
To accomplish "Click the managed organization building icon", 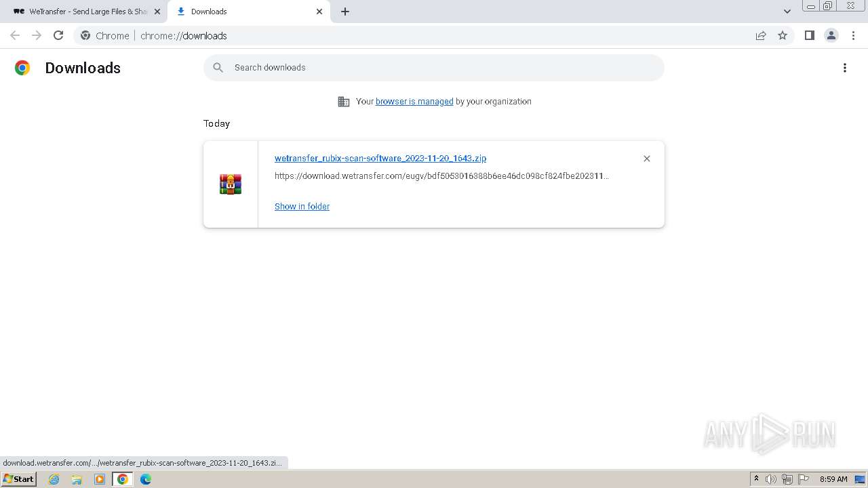I will pyautogui.click(x=344, y=102).
